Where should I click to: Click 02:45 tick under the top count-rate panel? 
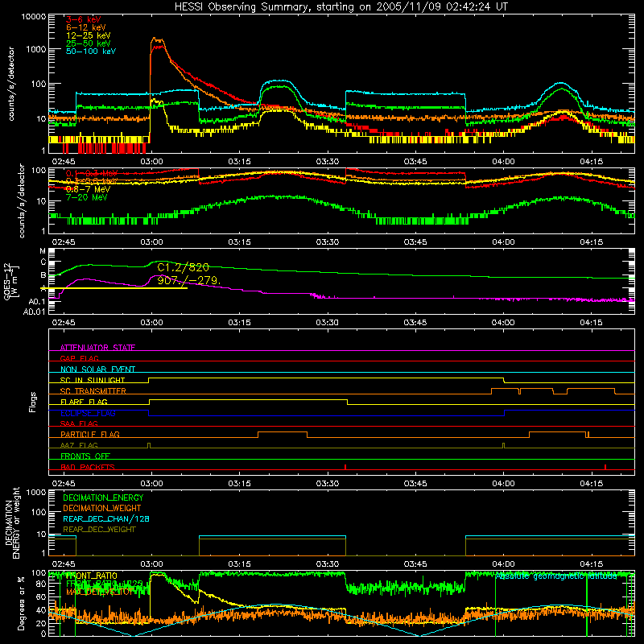[64, 162]
